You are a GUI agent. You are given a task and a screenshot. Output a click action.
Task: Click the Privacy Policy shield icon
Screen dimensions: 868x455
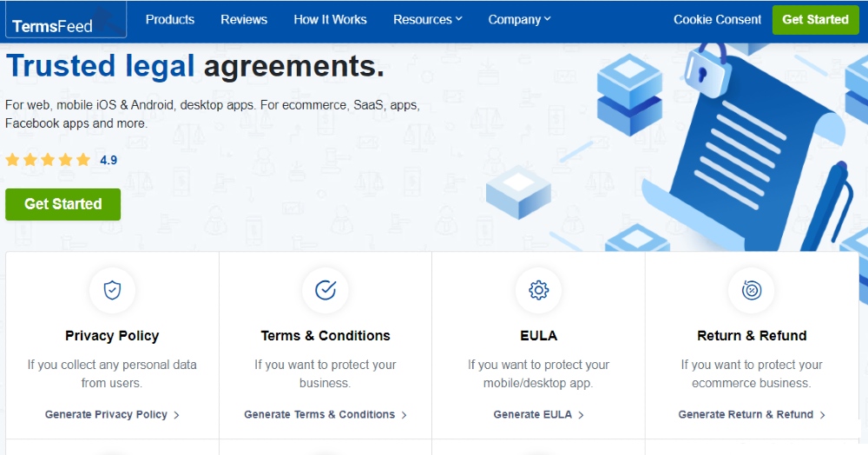pos(112,290)
